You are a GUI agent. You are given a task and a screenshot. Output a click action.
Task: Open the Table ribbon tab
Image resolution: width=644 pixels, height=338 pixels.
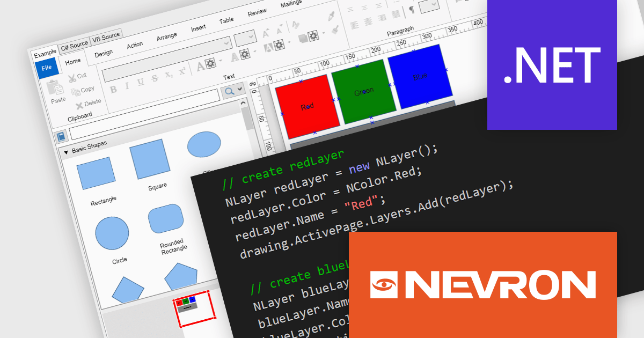pyautogui.click(x=226, y=20)
